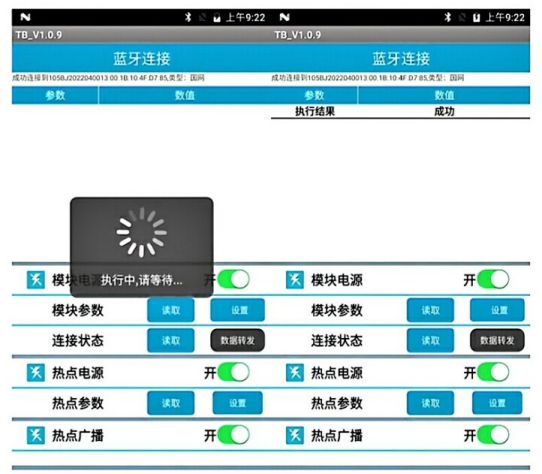This screenshot has height=474, width=542.
Task: Click 数据转发 button in right panel
Action: (497, 341)
